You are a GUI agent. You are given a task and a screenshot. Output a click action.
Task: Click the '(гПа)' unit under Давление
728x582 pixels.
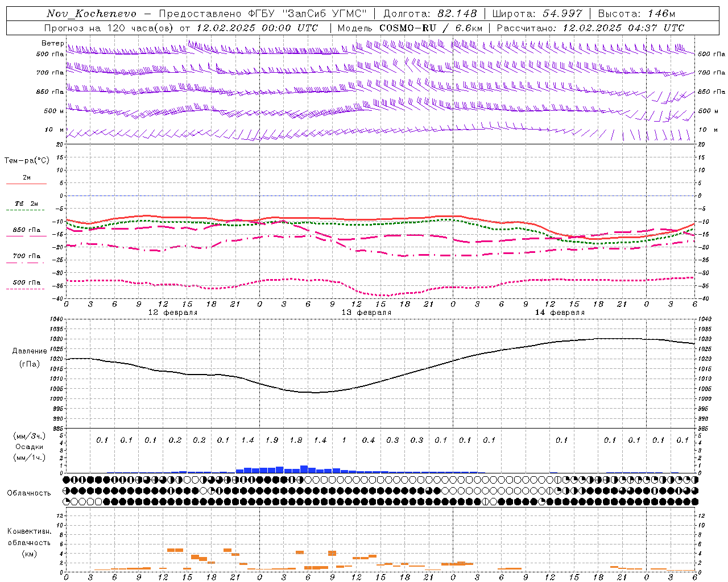coord(30,364)
